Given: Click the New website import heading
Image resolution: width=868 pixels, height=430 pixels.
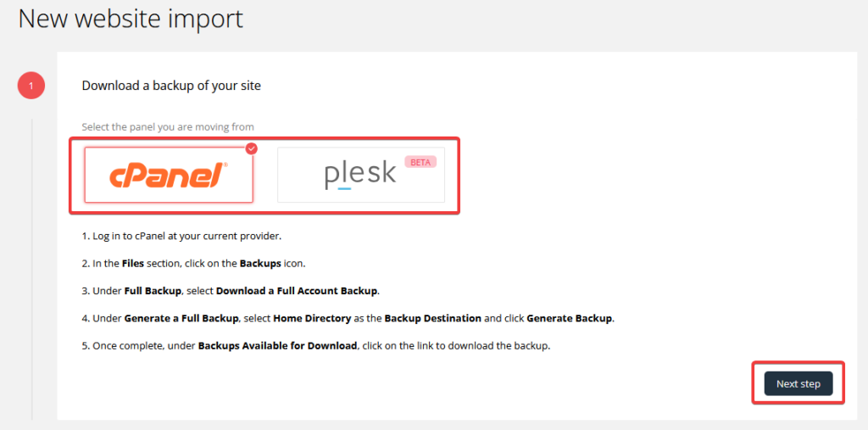Looking at the screenshot, I should (x=131, y=19).
